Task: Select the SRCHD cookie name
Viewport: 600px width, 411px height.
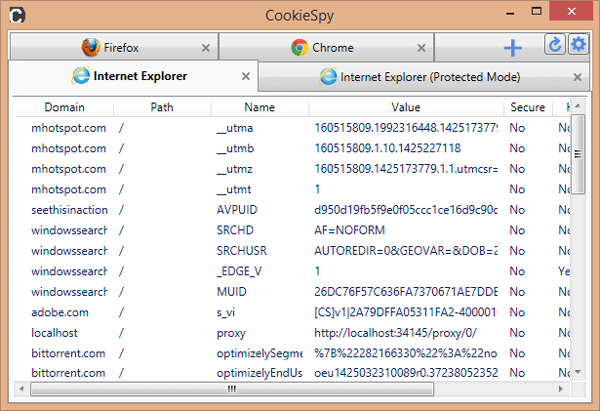Action: click(x=235, y=230)
